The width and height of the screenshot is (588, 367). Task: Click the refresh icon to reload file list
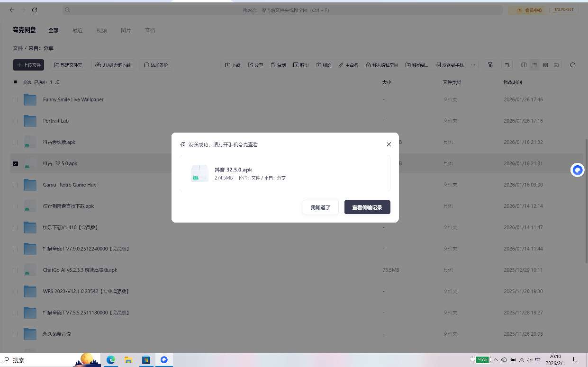(x=573, y=65)
